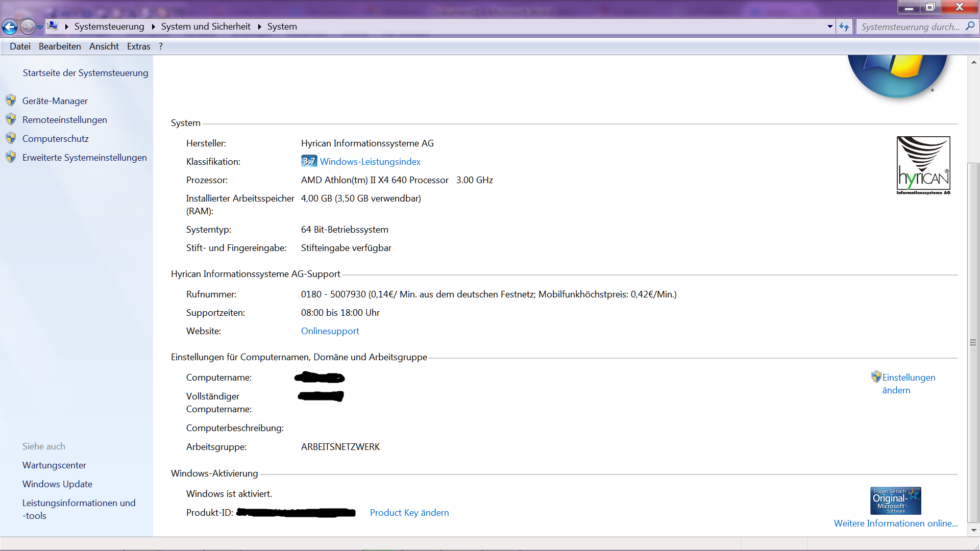Expand the recent pages arrow beside forward button
This screenshot has height=551, width=980.
pyautogui.click(x=40, y=27)
